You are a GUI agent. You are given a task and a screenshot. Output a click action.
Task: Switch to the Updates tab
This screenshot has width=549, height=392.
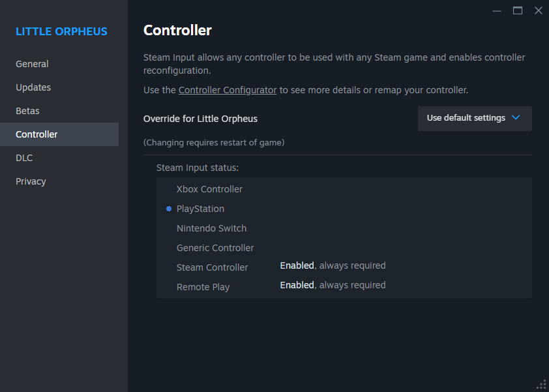pyautogui.click(x=33, y=87)
